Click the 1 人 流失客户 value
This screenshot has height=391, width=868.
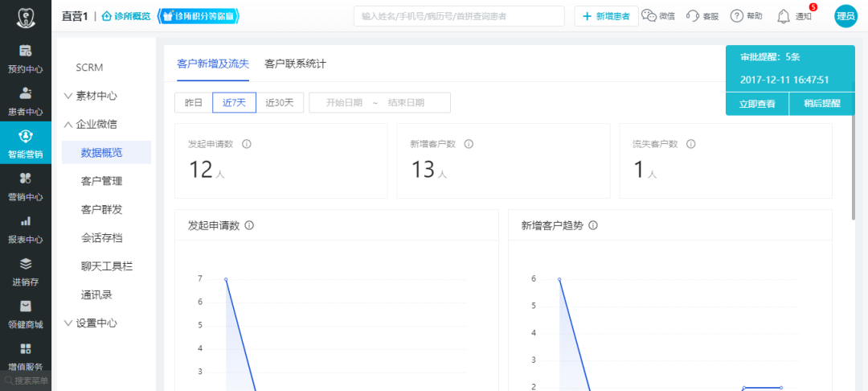click(645, 170)
